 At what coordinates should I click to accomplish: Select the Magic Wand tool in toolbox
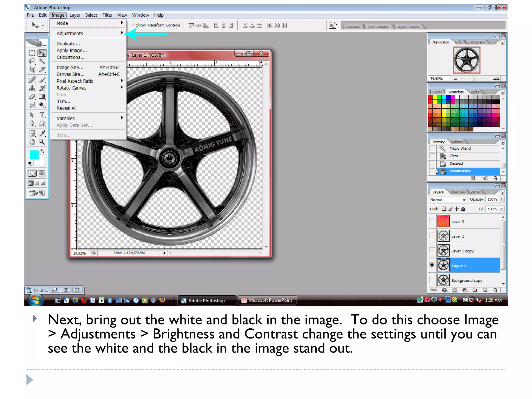[42, 61]
